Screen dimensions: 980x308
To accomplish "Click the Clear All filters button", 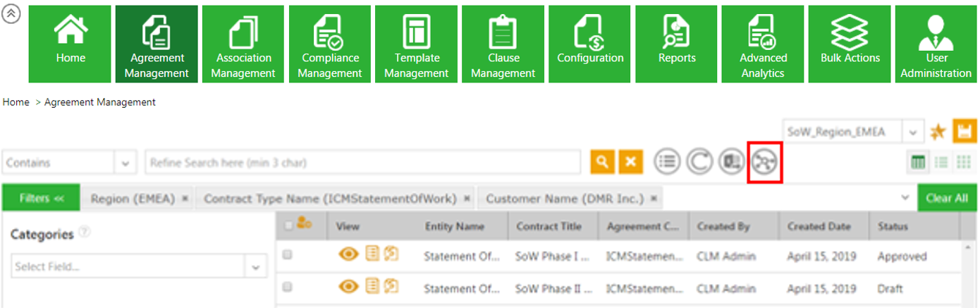I will [946, 198].
